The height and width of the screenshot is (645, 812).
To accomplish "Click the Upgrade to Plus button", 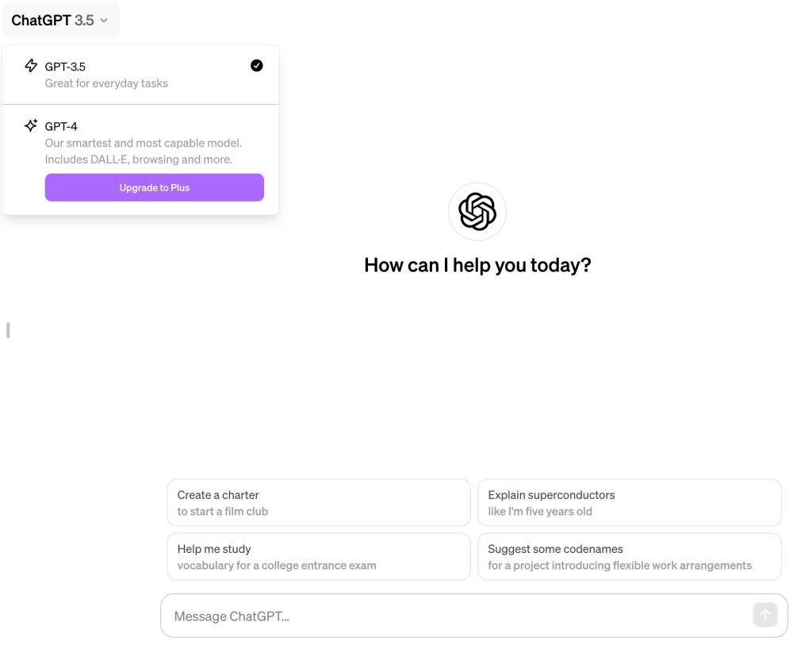I will pos(155,187).
